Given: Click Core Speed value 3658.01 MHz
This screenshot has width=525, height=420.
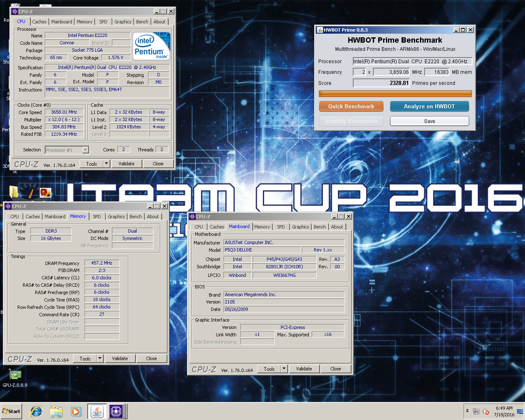Looking at the screenshot, I should [64, 112].
